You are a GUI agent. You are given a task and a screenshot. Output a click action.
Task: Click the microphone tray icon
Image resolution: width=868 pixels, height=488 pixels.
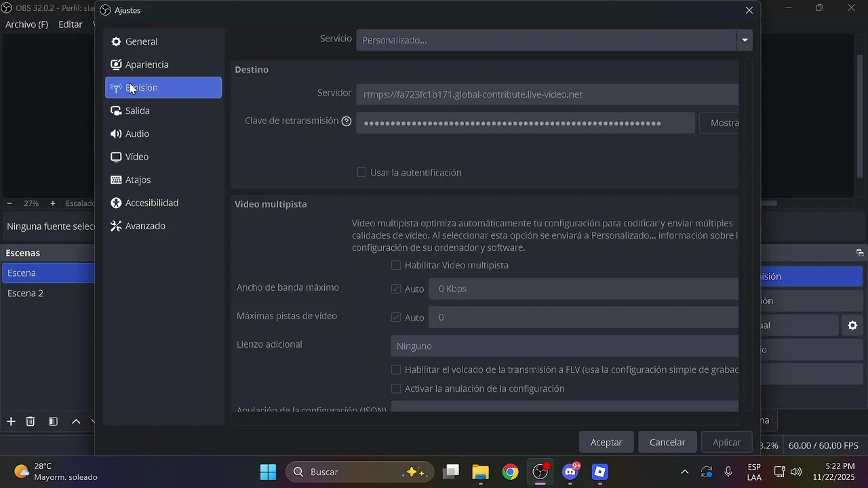point(728,472)
